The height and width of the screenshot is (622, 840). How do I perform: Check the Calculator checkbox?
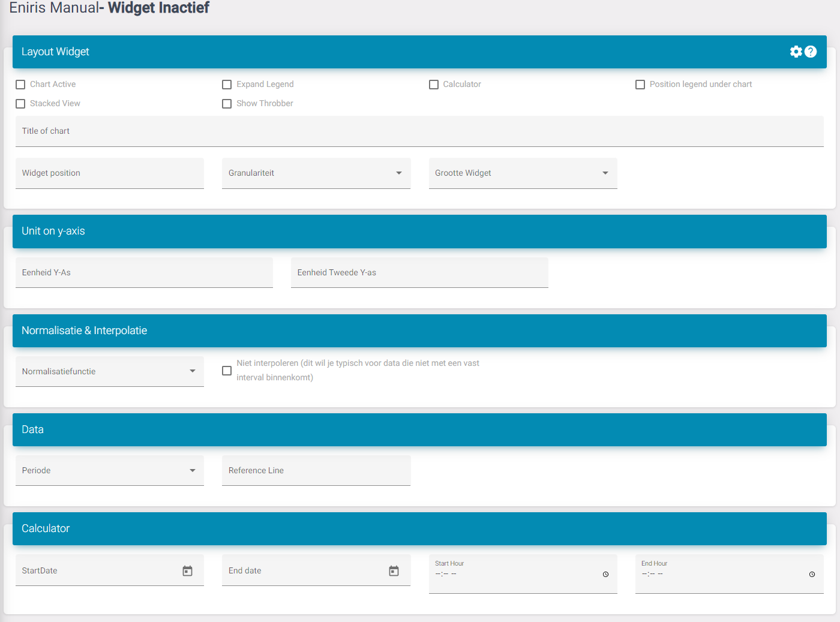(434, 85)
